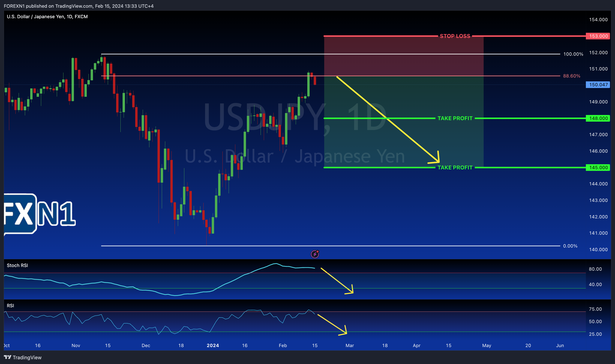
Task: Click the 40.00 Stoch RSI scale value
Action: (x=595, y=285)
